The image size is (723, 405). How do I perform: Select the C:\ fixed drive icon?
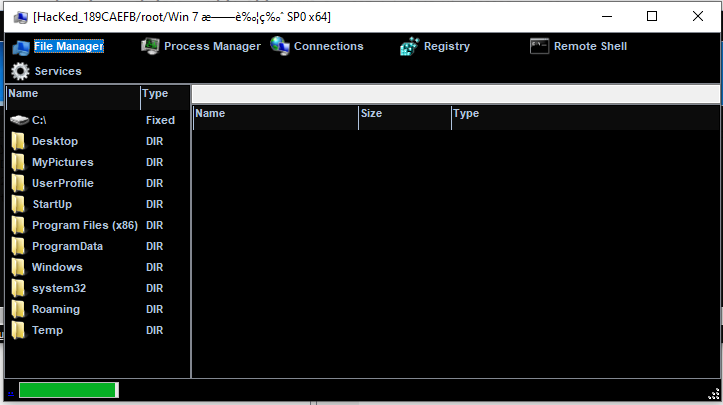coord(19,120)
